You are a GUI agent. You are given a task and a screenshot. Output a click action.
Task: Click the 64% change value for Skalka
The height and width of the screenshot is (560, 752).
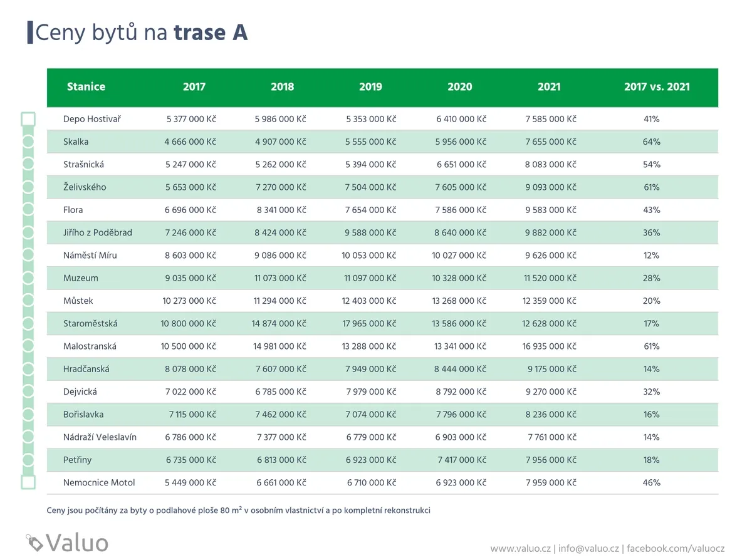coord(652,142)
